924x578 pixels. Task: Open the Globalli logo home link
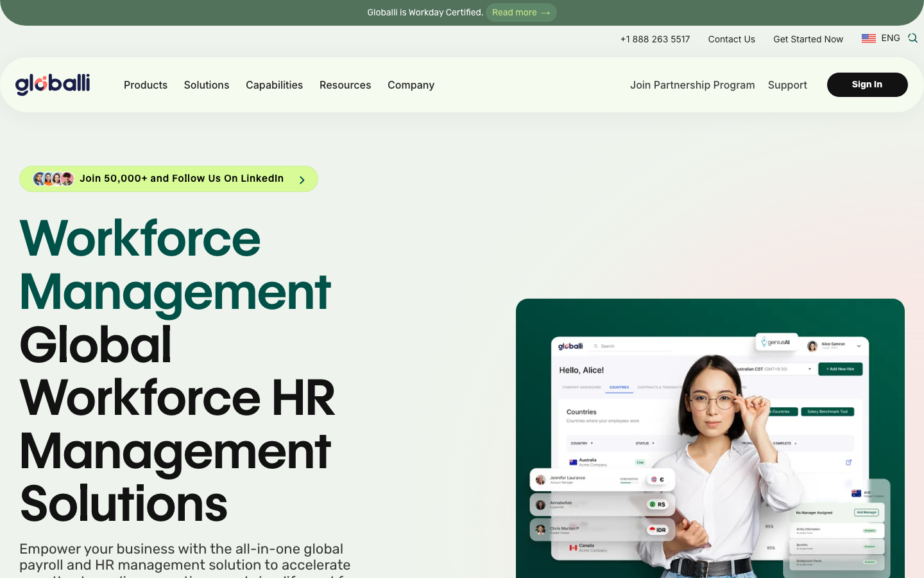[53, 84]
